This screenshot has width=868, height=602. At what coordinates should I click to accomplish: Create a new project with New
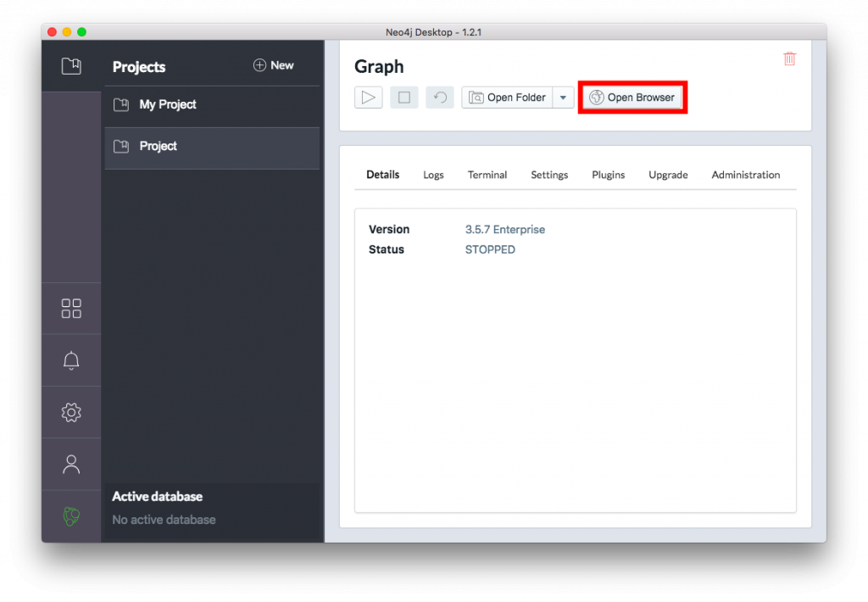pos(274,65)
